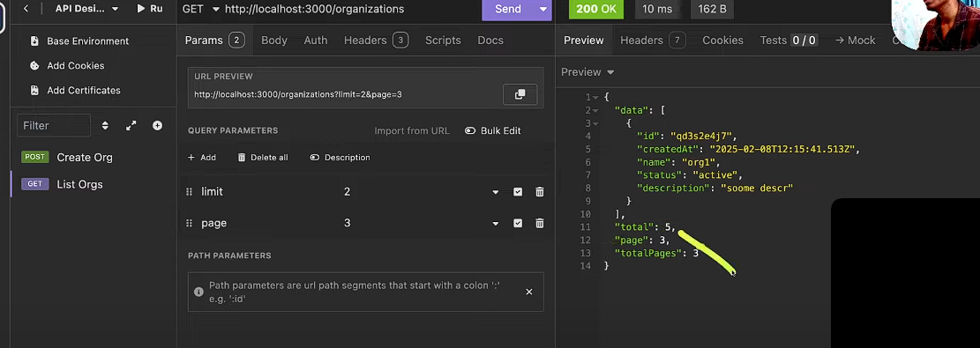Dismiss the path parameters hint
Viewport: 980px width, 348px height.
[528, 292]
